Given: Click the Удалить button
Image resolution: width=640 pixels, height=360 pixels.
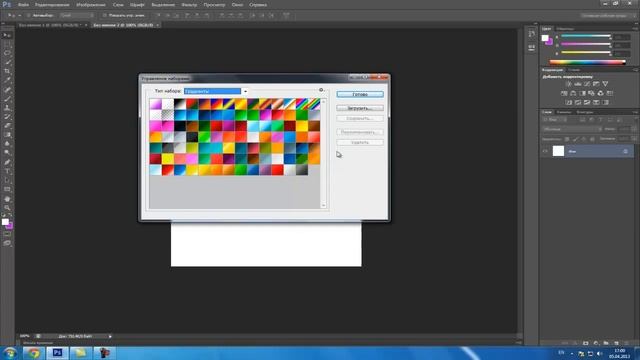Looking at the screenshot, I should point(360,142).
